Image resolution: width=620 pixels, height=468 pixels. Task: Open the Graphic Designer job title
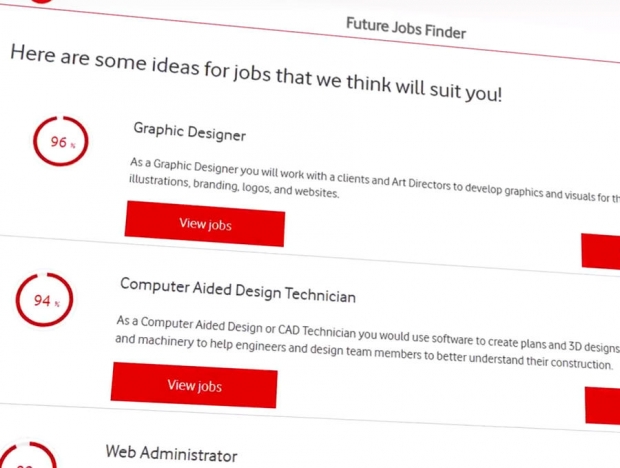tap(189, 132)
